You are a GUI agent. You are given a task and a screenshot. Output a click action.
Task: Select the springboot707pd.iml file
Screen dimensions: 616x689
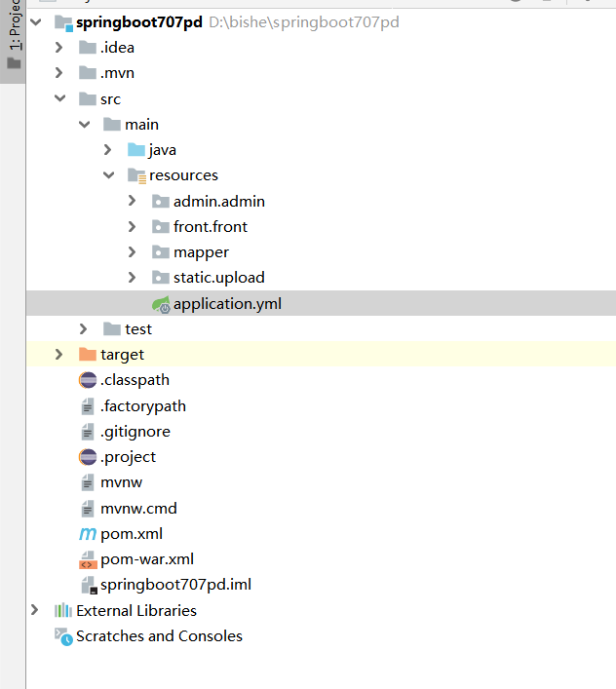pos(175,585)
